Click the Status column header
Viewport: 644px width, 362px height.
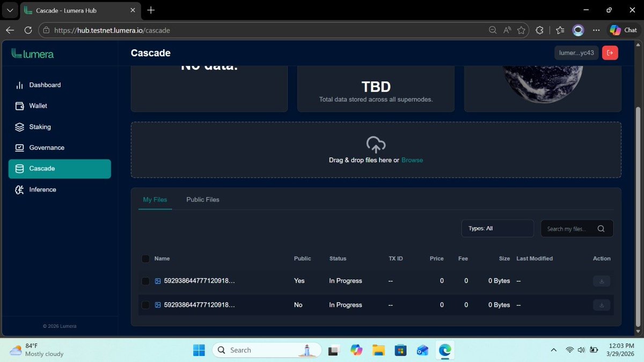click(x=338, y=258)
